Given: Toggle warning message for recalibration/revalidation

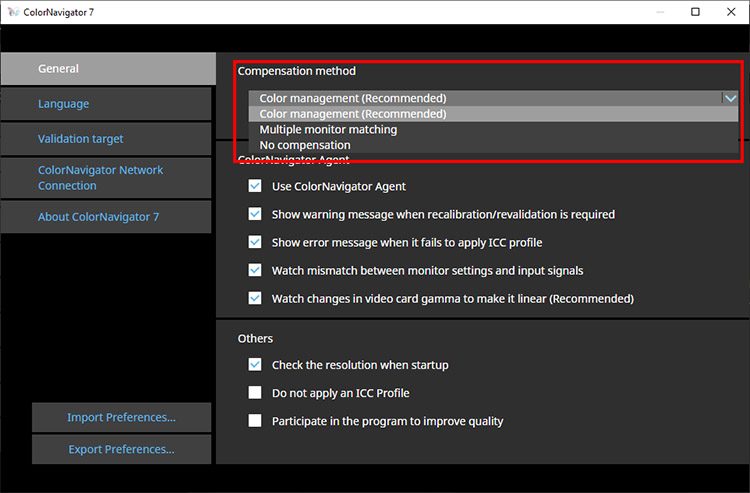Looking at the screenshot, I should (255, 214).
